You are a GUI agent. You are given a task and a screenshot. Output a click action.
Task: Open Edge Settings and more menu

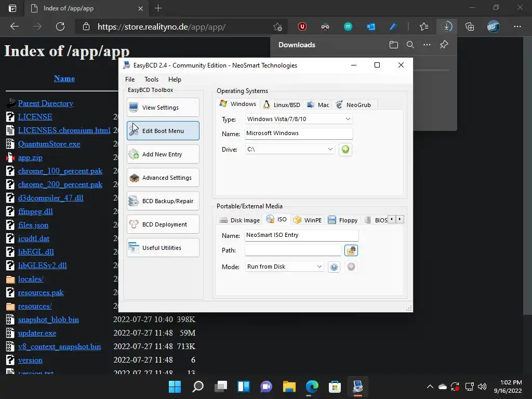(x=517, y=26)
